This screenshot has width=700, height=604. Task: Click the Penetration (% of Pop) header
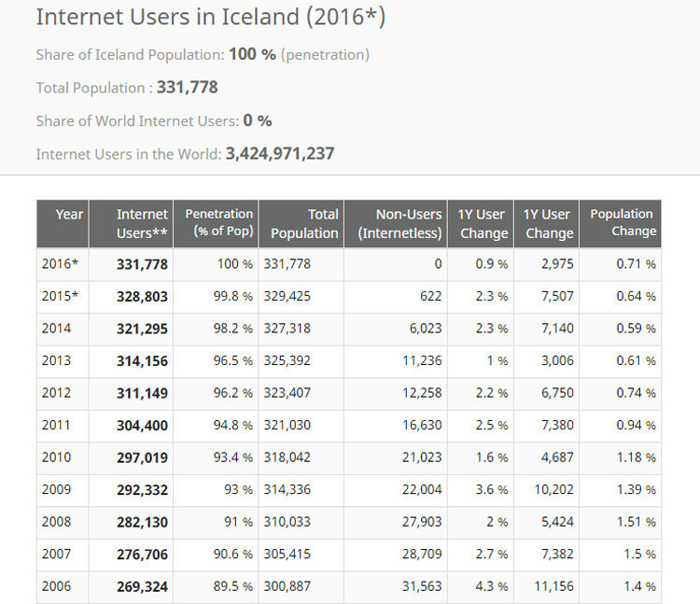pos(219,223)
